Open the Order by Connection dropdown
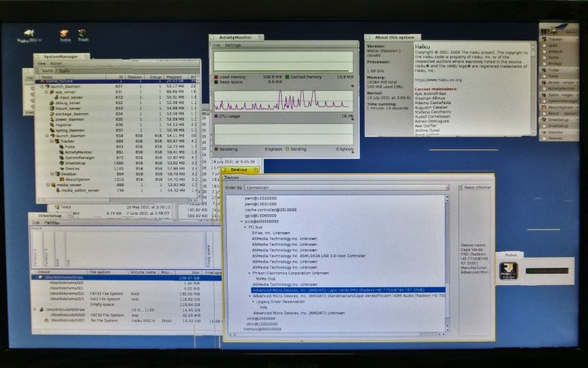Viewport: 588px width, 368px height. [x=347, y=188]
